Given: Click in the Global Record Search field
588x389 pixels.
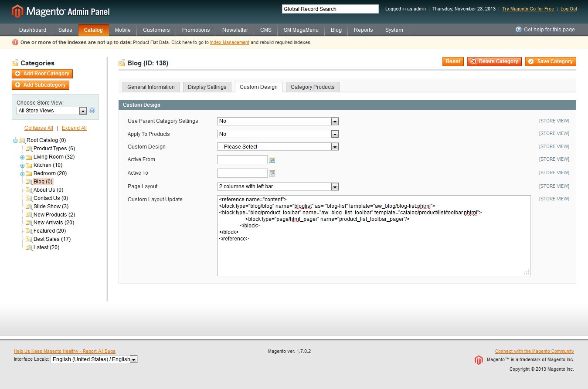Looking at the screenshot, I should pyautogui.click(x=330, y=9).
